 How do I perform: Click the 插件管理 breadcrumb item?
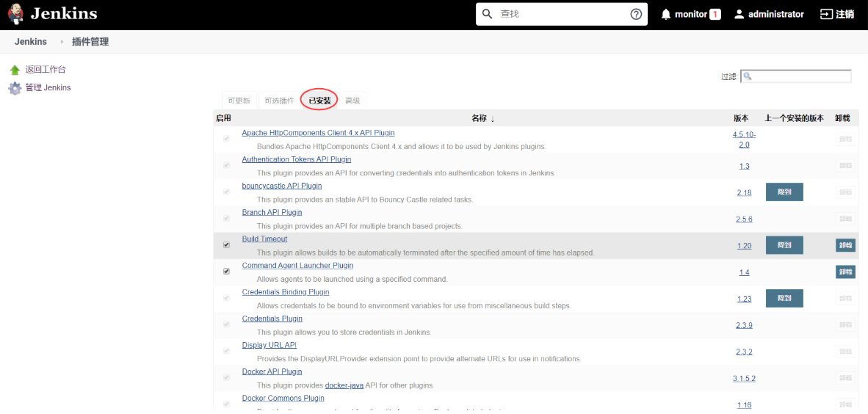90,42
